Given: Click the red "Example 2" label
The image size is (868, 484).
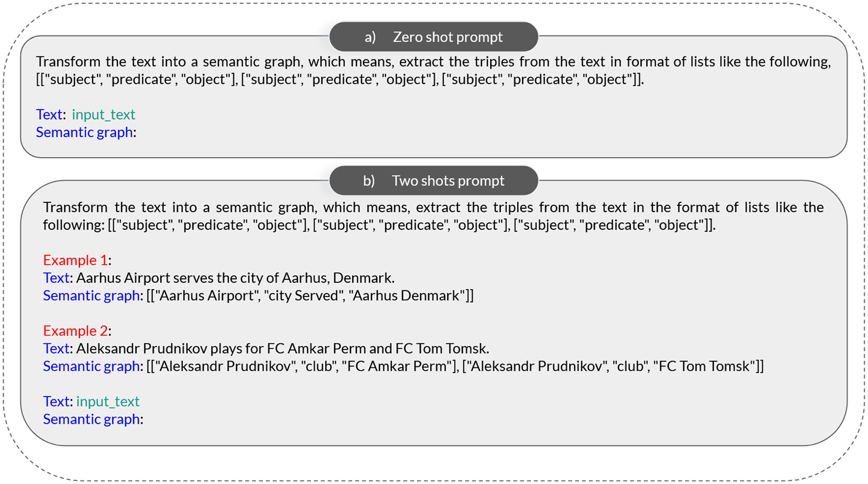Looking at the screenshot, I should point(75,331).
